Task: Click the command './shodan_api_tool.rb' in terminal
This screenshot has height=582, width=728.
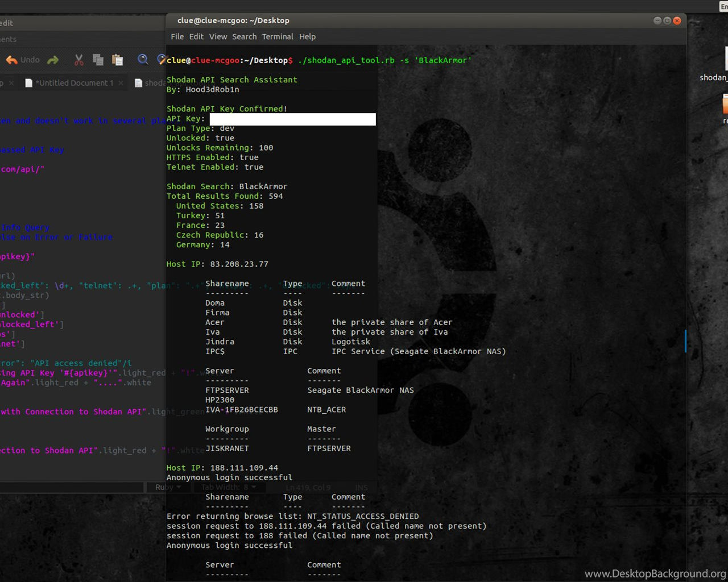Action: pyautogui.click(x=346, y=60)
